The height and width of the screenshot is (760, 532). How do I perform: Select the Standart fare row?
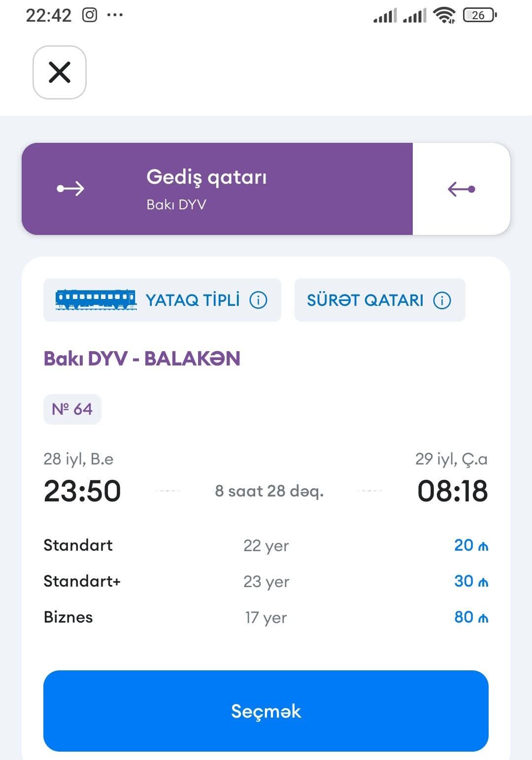click(266, 545)
